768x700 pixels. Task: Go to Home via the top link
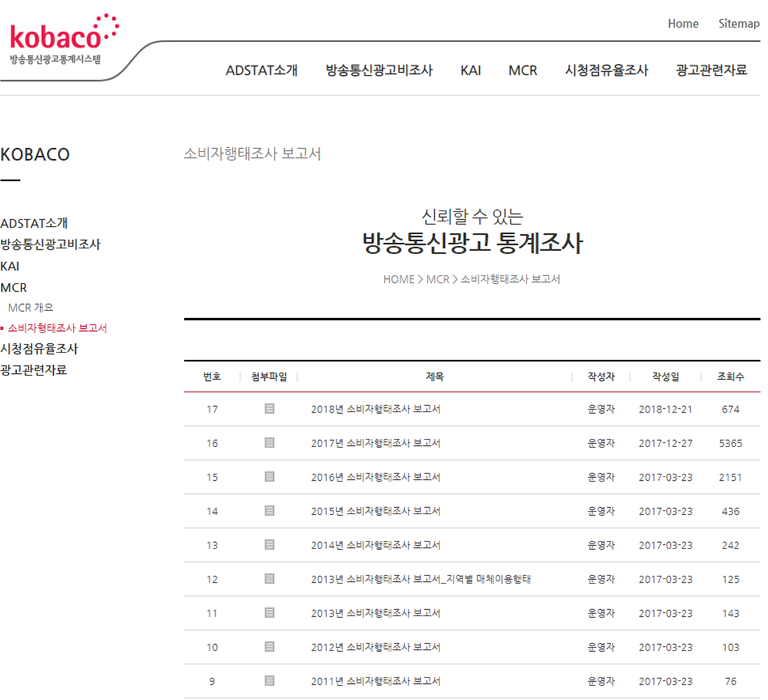point(683,23)
